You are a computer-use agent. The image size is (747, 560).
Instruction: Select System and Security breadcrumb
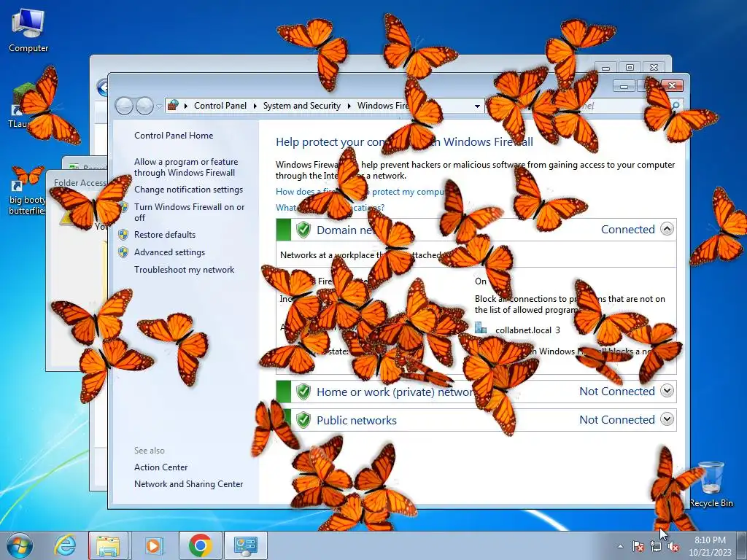(x=301, y=106)
